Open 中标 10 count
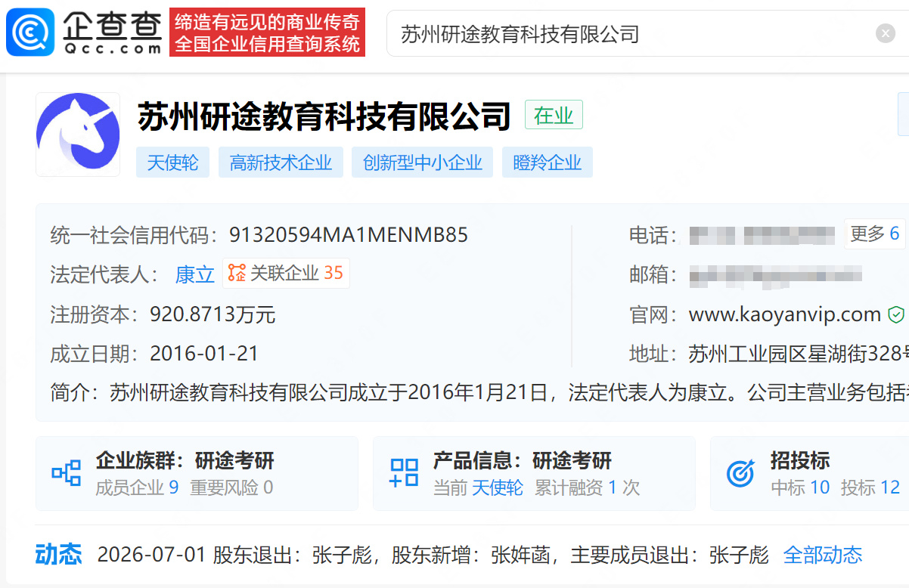Image resolution: width=909 pixels, height=588 pixels. (800, 487)
